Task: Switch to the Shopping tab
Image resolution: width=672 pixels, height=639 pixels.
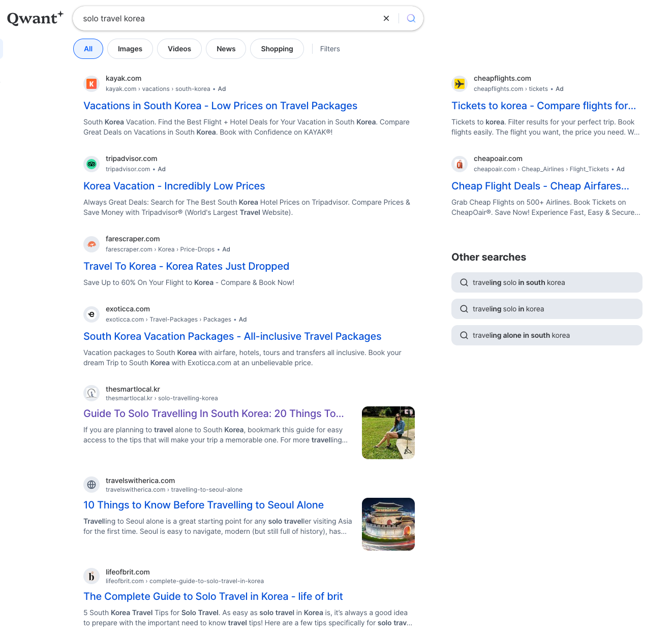Action: (277, 49)
